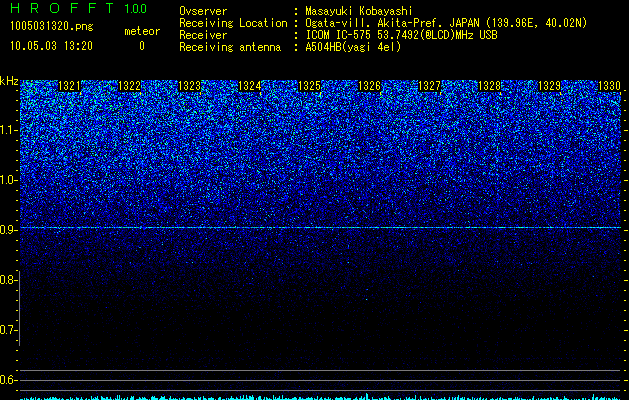This screenshot has width=629, height=400.
Task: Click the 1.1 frequency axis label
Action: [x=9, y=130]
